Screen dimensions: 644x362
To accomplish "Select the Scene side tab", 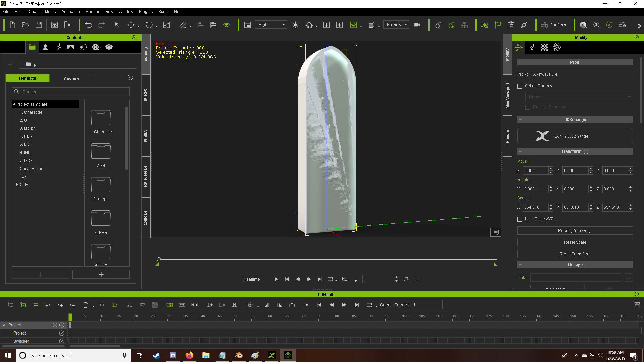I will click(146, 95).
